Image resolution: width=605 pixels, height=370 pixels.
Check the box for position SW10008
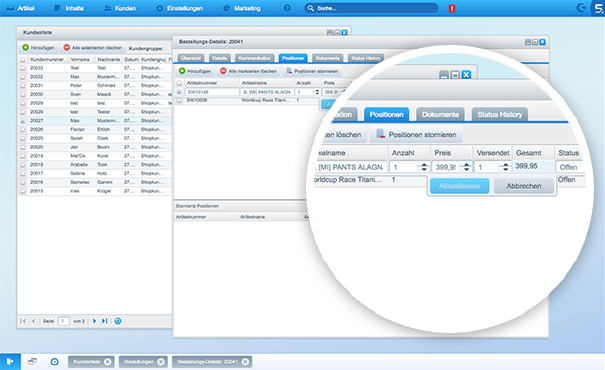pyautogui.click(x=179, y=100)
